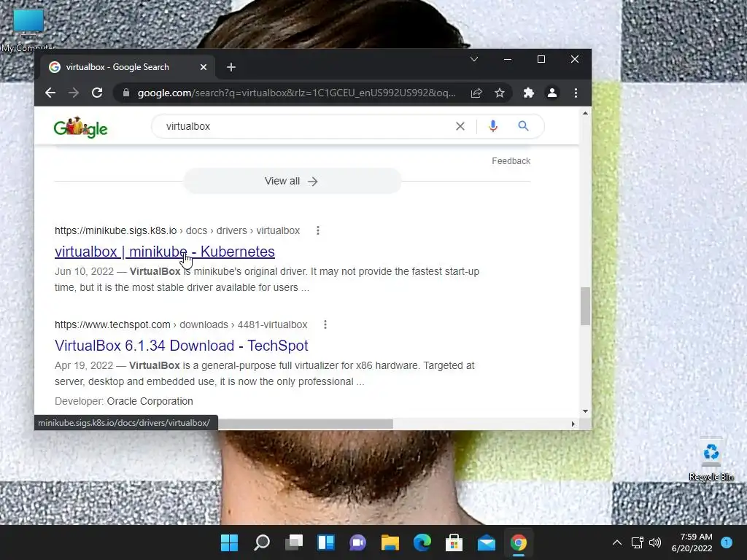Screen dimensions: 747x560
Task: Click Oracle Corporation developer text
Action: pos(150,401)
